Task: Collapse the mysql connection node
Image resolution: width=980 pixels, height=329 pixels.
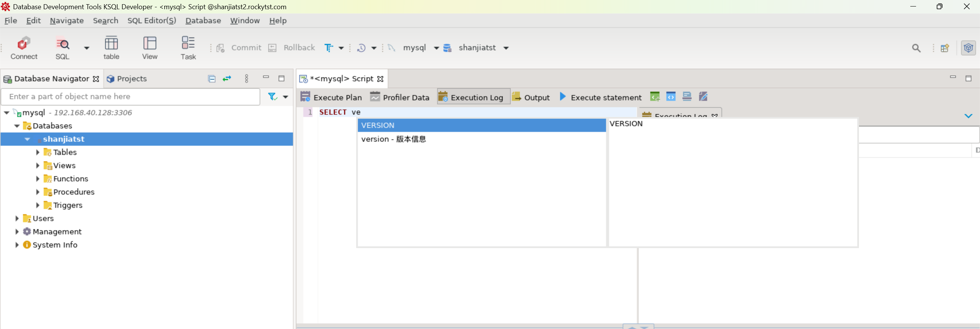Action: (7, 113)
